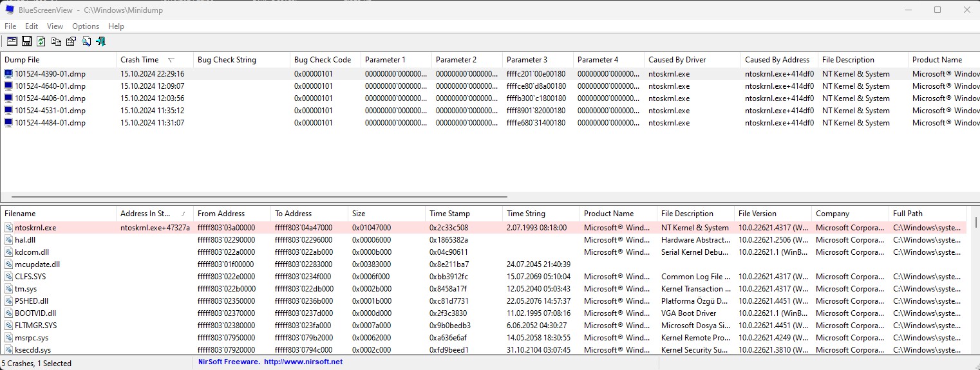The width and height of the screenshot is (980, 370).
Task: Click the CLFS.SYS file icon
Action: pos(8,277)
